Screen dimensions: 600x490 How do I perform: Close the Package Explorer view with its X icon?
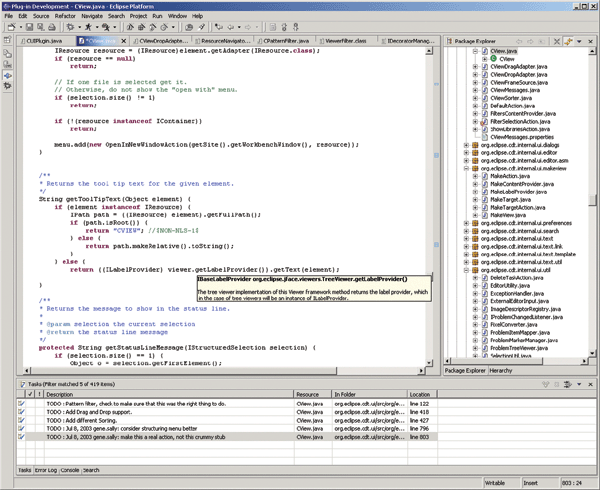[589, 42]
